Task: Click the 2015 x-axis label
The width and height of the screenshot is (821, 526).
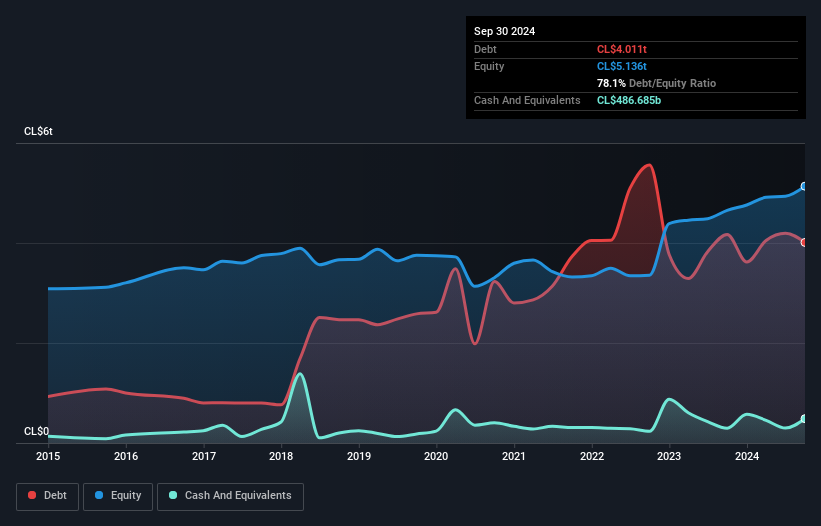Action: pyautogui.click(x=48, y=456)
